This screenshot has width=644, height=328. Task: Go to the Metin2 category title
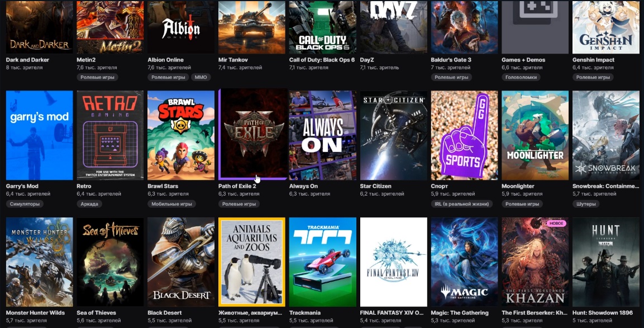point(86,60)
